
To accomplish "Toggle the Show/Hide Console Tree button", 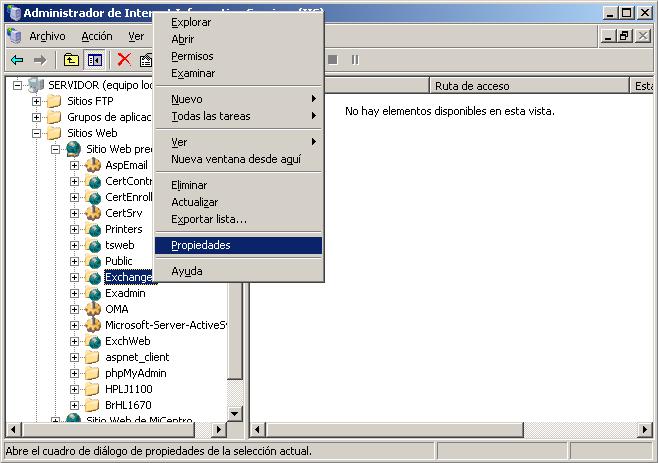I will [95, 60].
